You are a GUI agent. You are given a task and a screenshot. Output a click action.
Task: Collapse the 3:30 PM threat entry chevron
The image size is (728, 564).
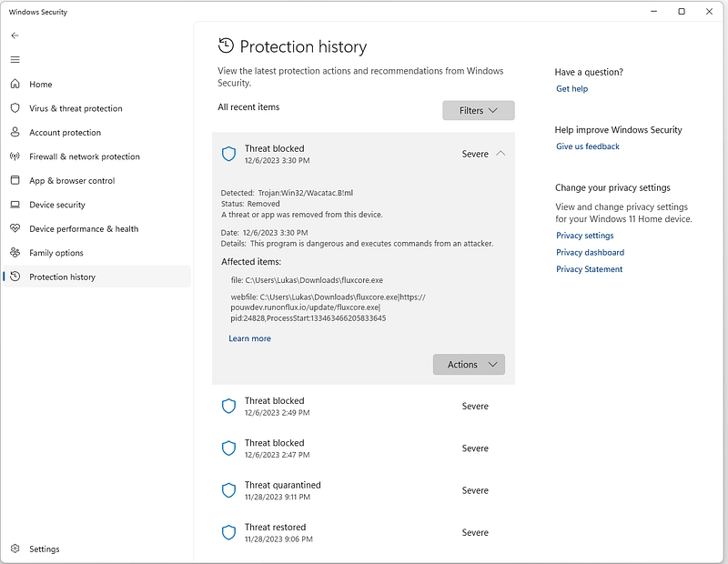tap(500, 153)
